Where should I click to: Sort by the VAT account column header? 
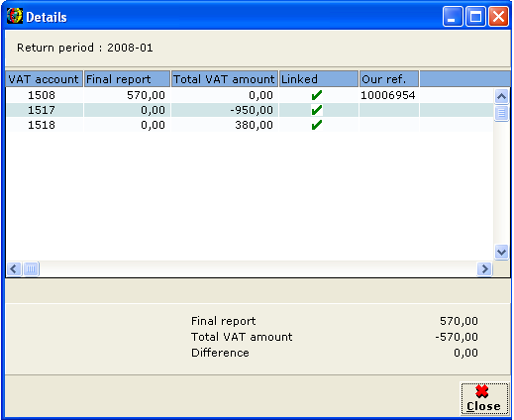pos(44,79)
